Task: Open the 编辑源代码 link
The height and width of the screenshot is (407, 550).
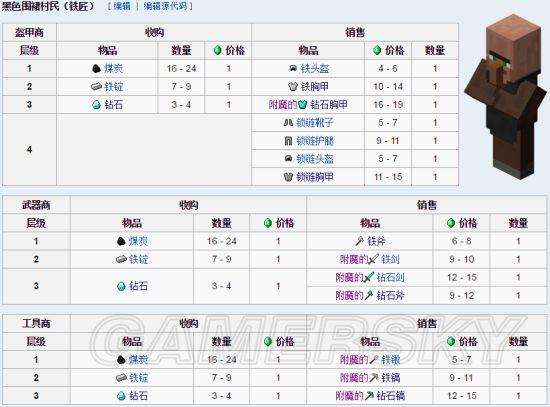Action: click(165, 6)
